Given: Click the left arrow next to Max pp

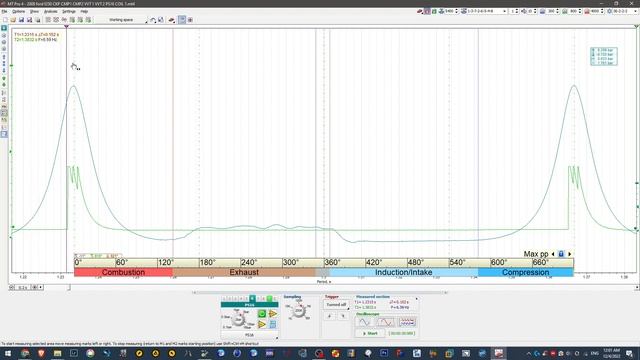Looking at the screenshot, I should (x=553, y=254).
